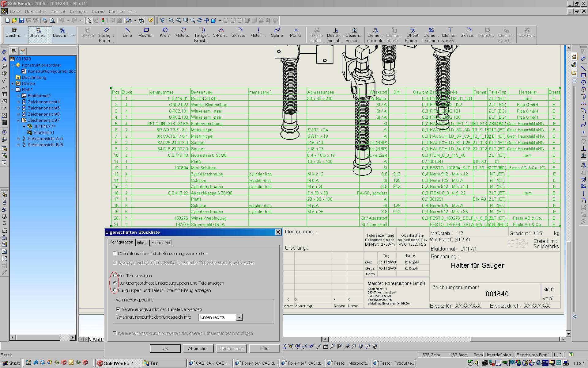Enable 'Dateiinfomationstitel als Benennung verwenden' checkbox
This screenshot has height=368, width=588.
(x=115, y=254)
